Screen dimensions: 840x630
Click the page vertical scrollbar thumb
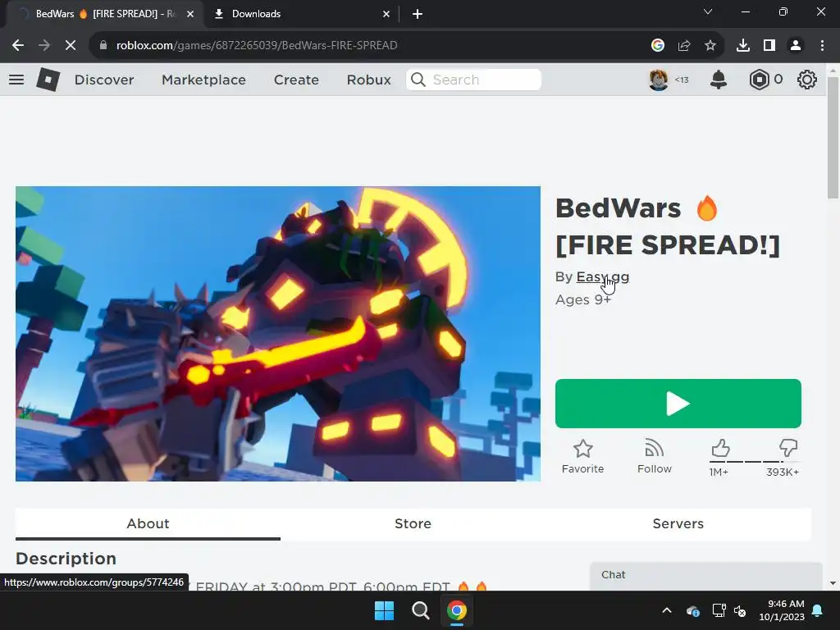pyautogui.click(x=833, y=138)
